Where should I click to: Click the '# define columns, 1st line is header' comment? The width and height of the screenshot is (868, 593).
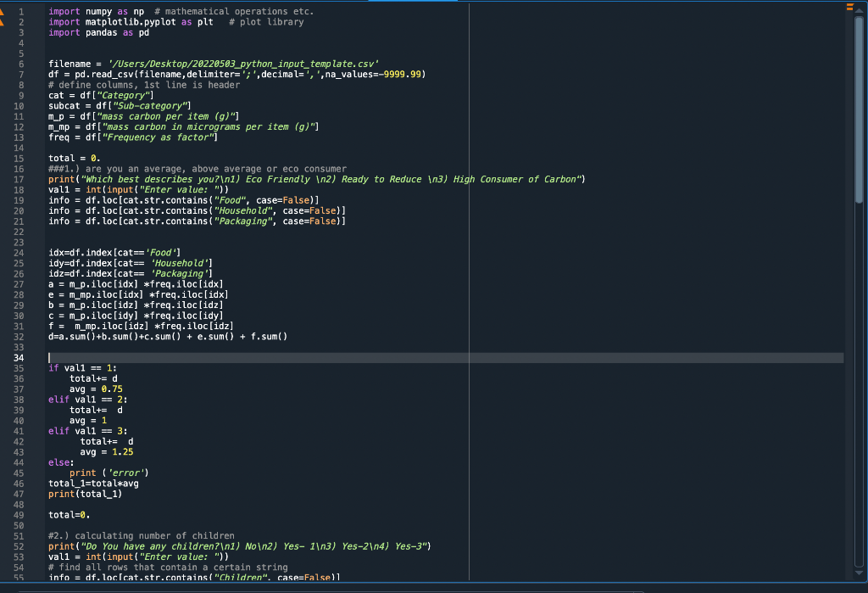[x=144, y=85]
